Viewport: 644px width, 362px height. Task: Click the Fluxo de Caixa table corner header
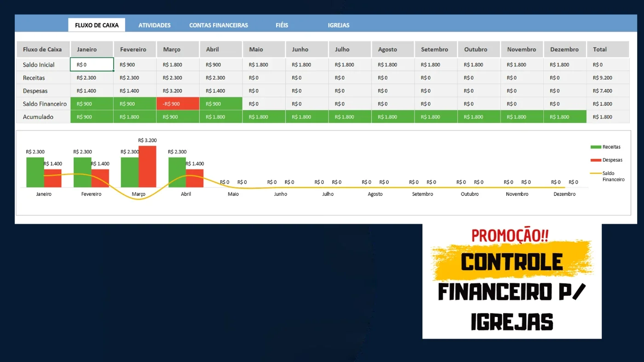pos(43,49)
